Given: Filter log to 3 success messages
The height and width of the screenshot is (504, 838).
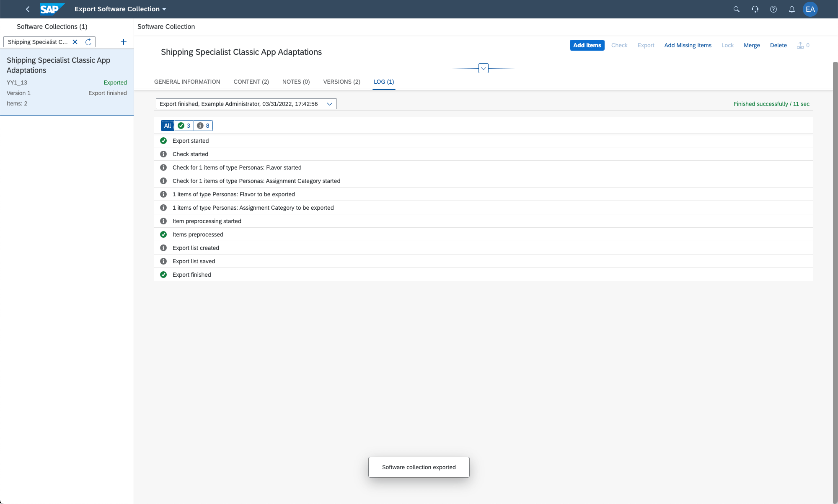Looking at the screenshot, I should click(x=184, y=126).
